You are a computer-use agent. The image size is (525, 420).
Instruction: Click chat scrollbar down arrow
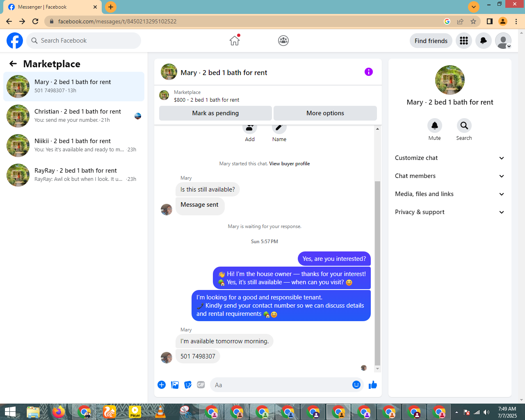pyautogui.click(x=378, y=369)
